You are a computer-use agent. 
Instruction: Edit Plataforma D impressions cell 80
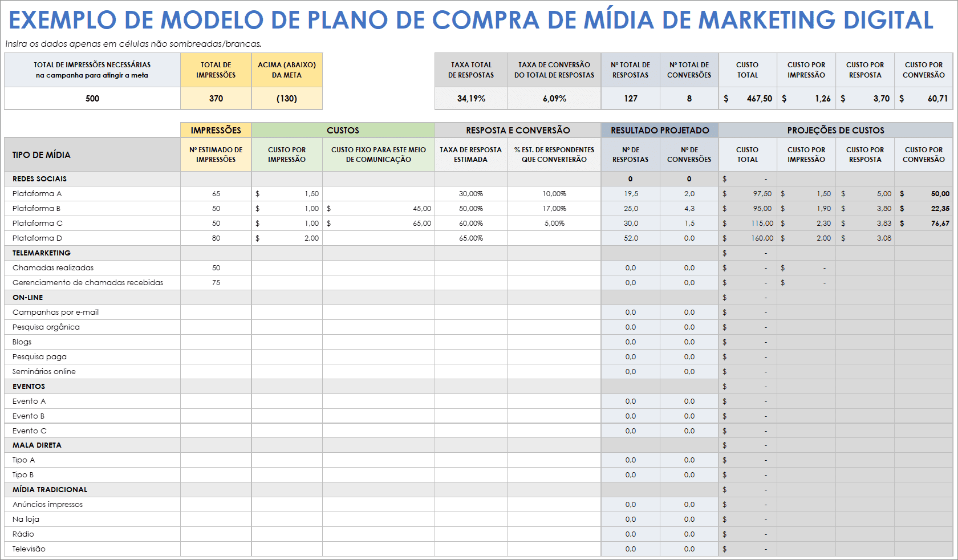tap(216, 238)
